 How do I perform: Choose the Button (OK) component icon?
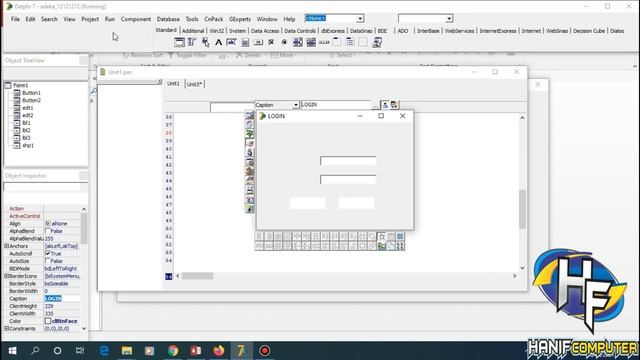(258, 42)
